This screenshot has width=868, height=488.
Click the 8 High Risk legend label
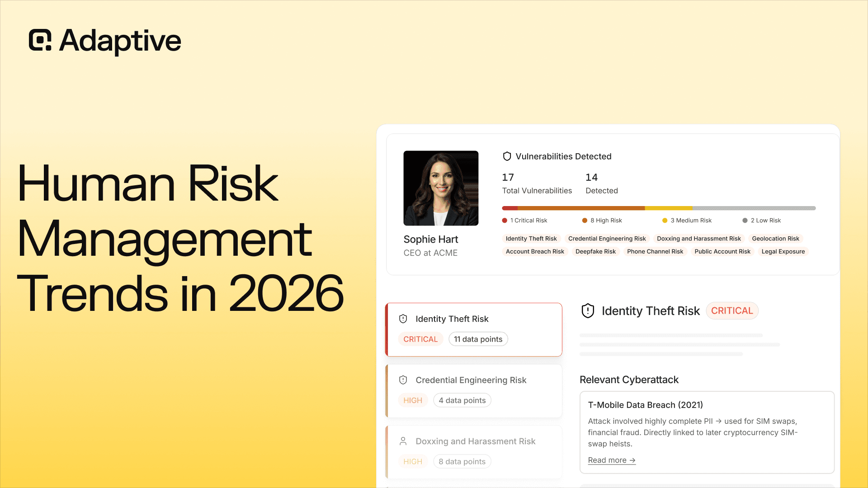click(x=606, y=221)
